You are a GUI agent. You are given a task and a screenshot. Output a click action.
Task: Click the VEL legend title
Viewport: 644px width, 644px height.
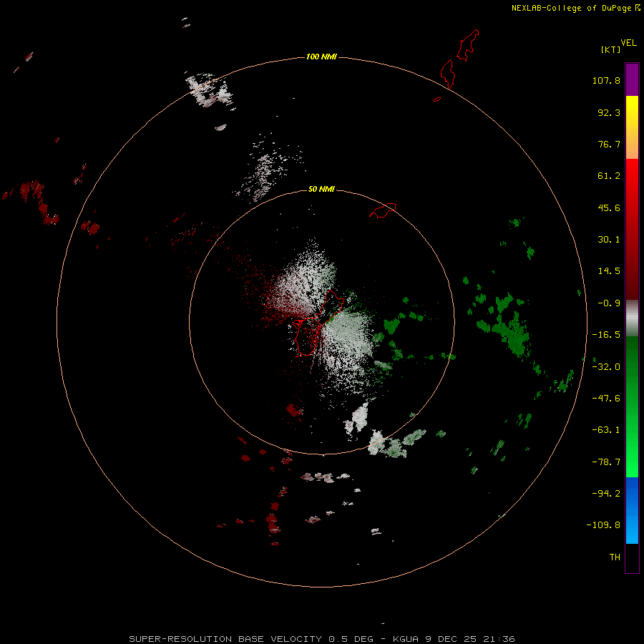pos(628,43)
